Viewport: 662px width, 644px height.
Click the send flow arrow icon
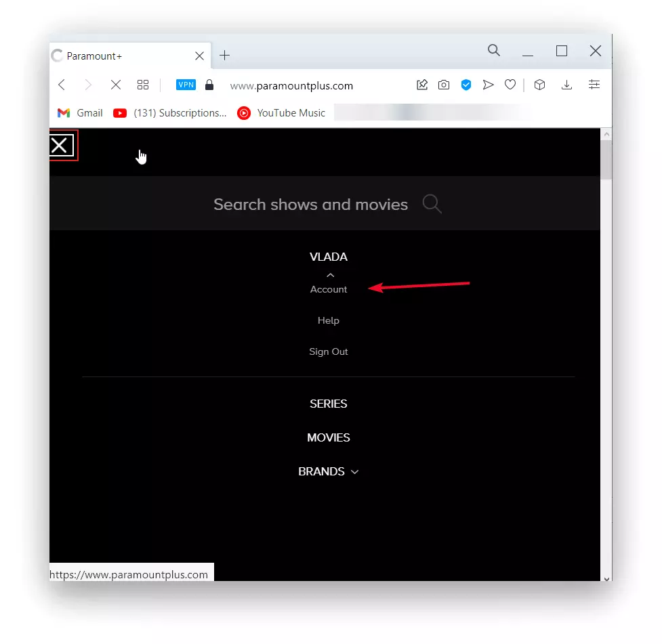point(488,85)
